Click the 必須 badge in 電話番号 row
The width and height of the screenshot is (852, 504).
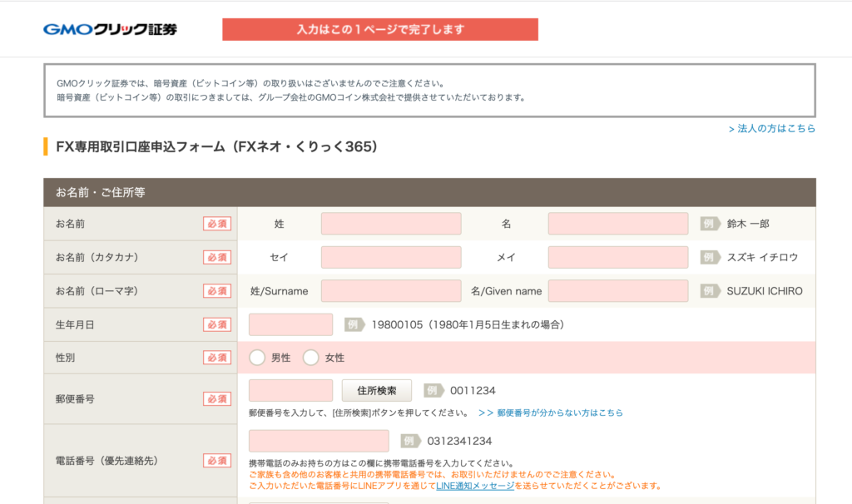tap(217, 461)
